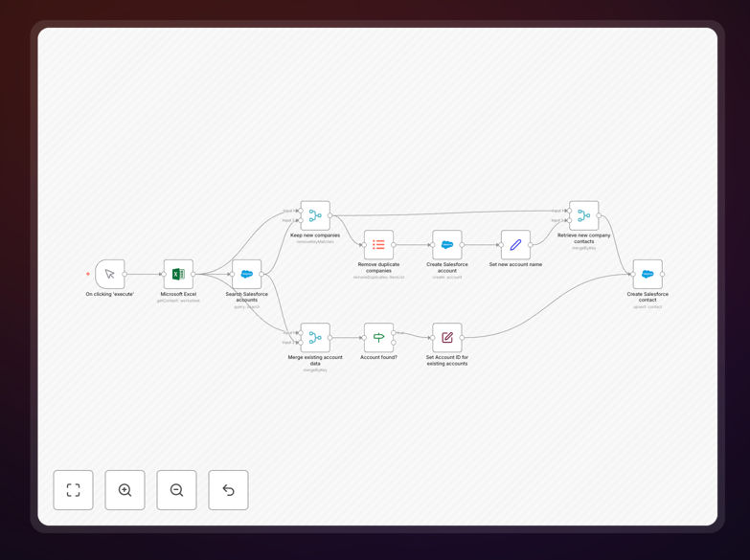Click the Create Salesforce contact output connector
The height and width of the screenshot is (560, 750).
[x=663, y=274]
